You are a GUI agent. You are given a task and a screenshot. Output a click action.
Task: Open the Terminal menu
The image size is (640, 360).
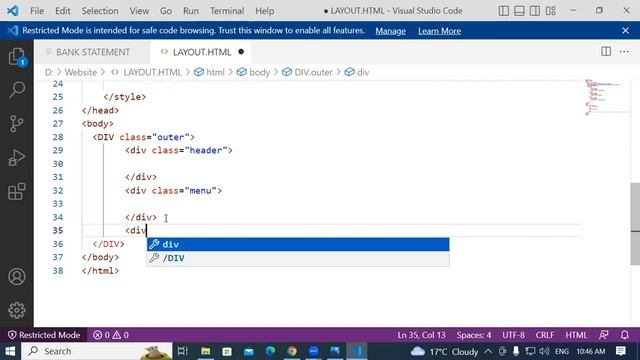(x=227, y=11)
